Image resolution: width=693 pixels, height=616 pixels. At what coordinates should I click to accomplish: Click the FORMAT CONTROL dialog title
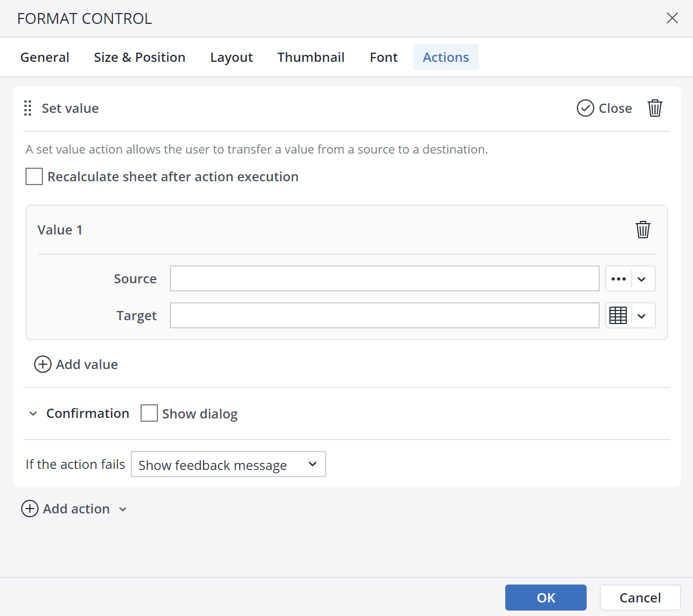pos(85,18)
